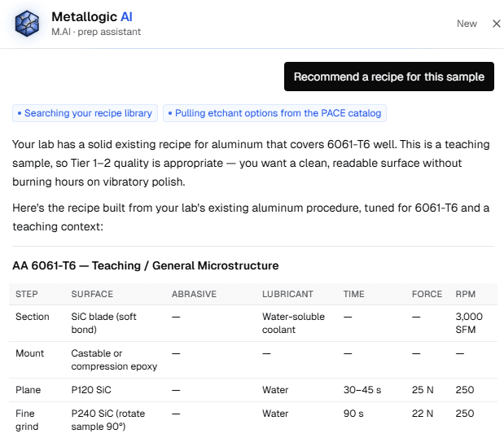504x438 pixels.
Task: Click the Metallogic AI hexagon logo
Action: (27, 24)
